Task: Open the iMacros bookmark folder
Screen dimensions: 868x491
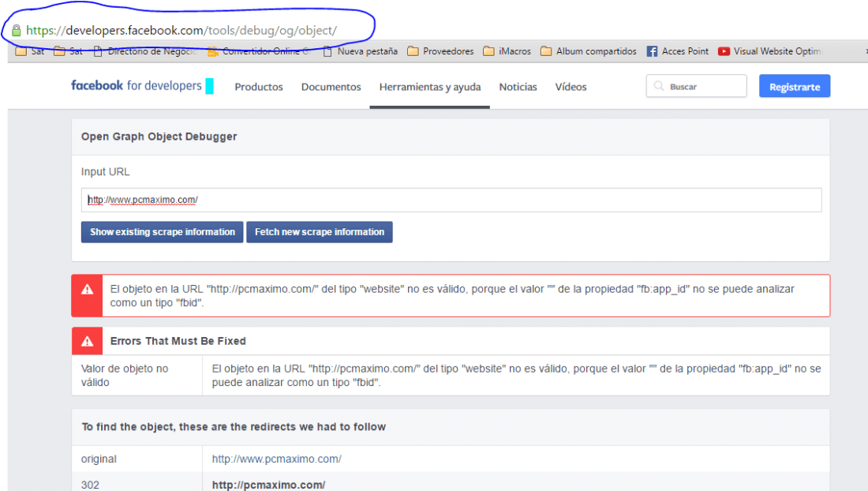Action: click(507, 51)
